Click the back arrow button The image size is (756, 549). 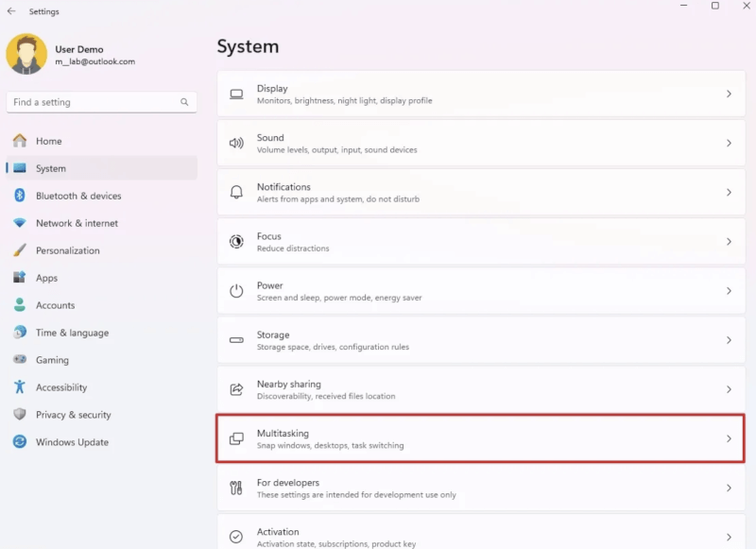coord(11,11)
